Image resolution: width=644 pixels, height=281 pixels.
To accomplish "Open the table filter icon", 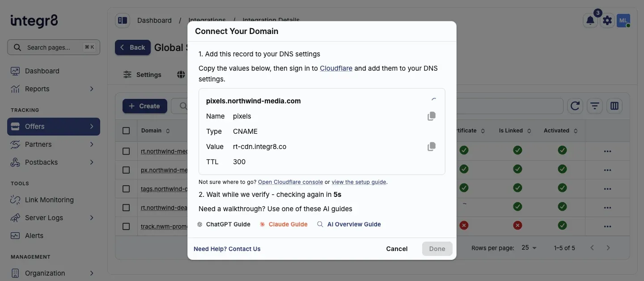I will tap(595, 106).
